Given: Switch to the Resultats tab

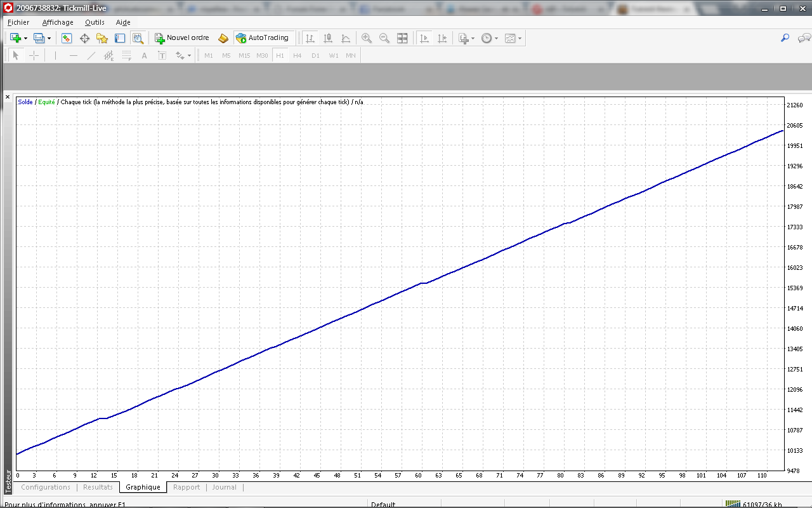Looking at the screenshot, I should [x=98, y=487].
